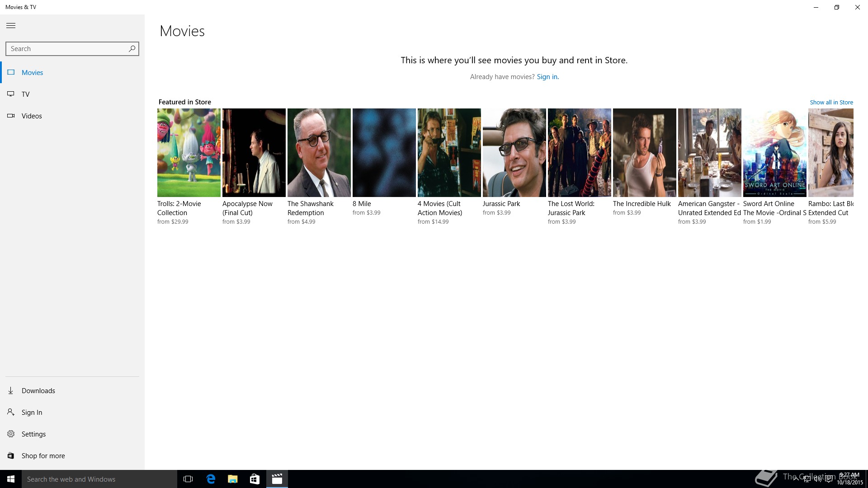
Task: Click the TV monitor icon in sidebar
Action: click(x=11, y=94)
